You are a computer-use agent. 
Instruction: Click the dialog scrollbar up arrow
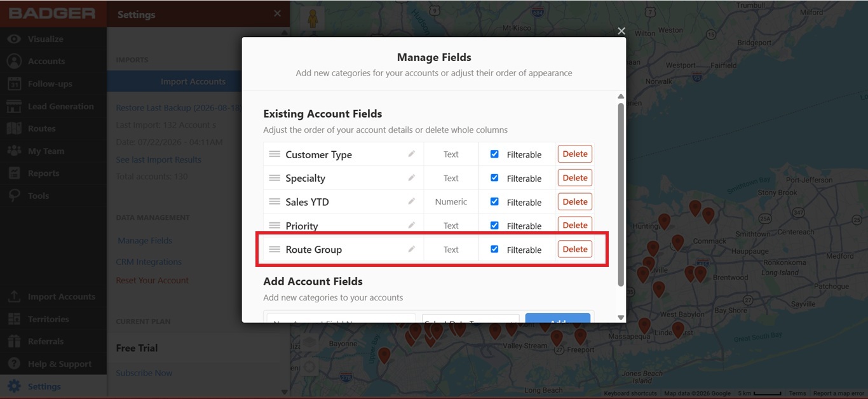tap(621, 97)
